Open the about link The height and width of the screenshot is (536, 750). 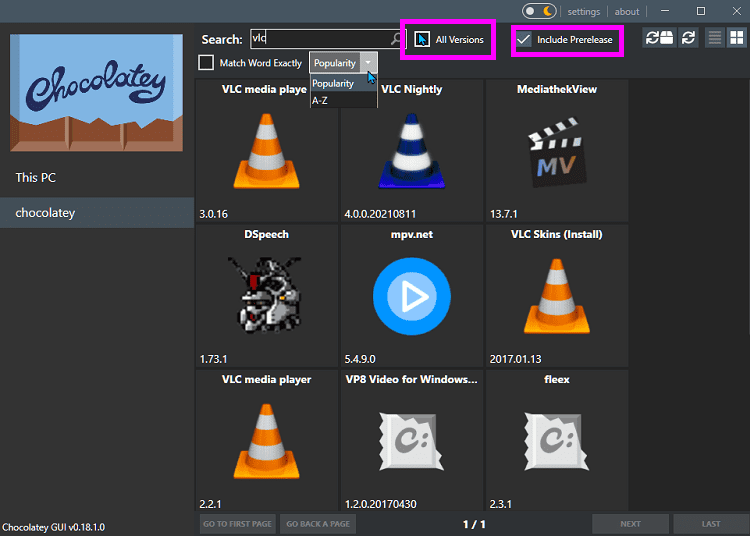click(627, 11)
